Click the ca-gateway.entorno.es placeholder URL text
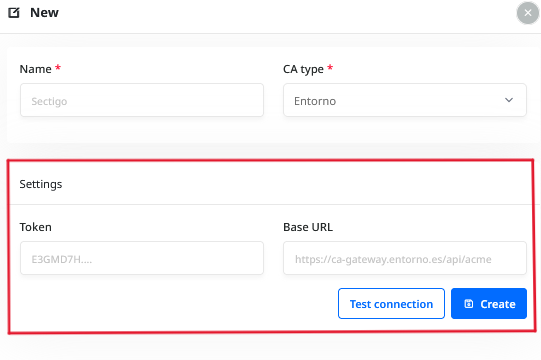 pyautogui.click(x=393, y=259)
